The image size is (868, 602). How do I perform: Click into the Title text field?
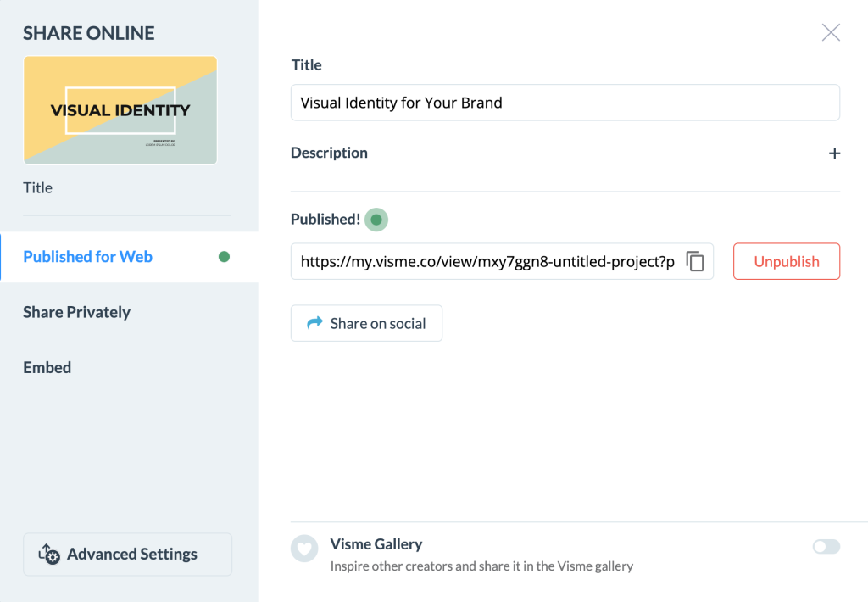click(565, 103)
